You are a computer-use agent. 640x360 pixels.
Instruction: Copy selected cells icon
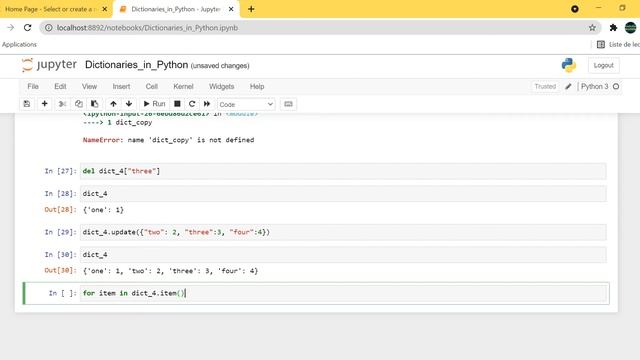[x=78, y=104]
